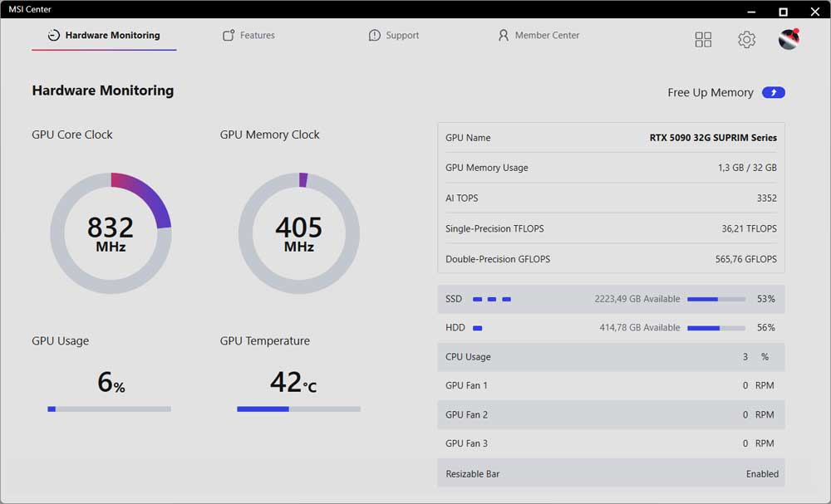Click the GPU Temperature bar
Viewport: 831px width, 504px height.
(x=298, y=409)
